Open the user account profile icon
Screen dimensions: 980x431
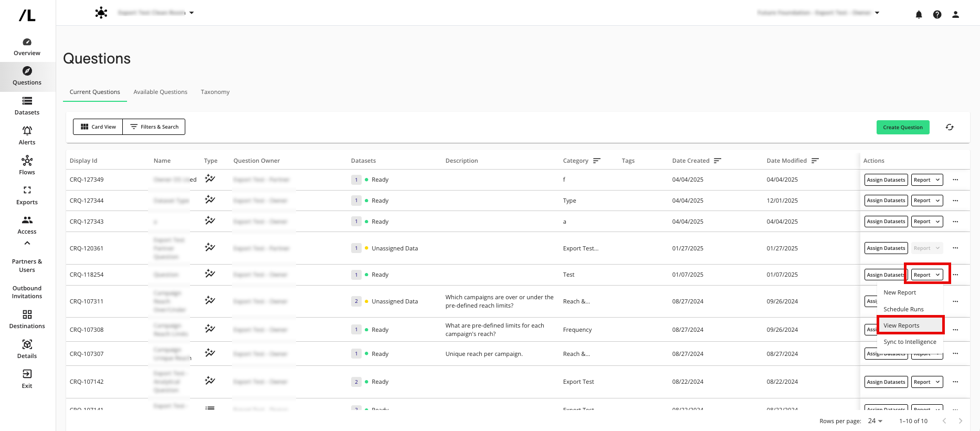[x=955, y=15]
